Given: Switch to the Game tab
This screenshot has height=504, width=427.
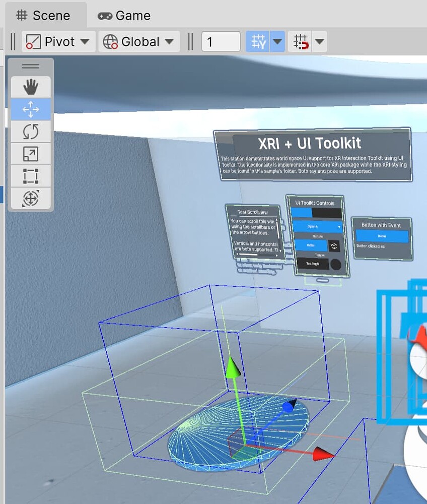Looking at the screenshot, I should pyautogui.click(x=124, y=15).
